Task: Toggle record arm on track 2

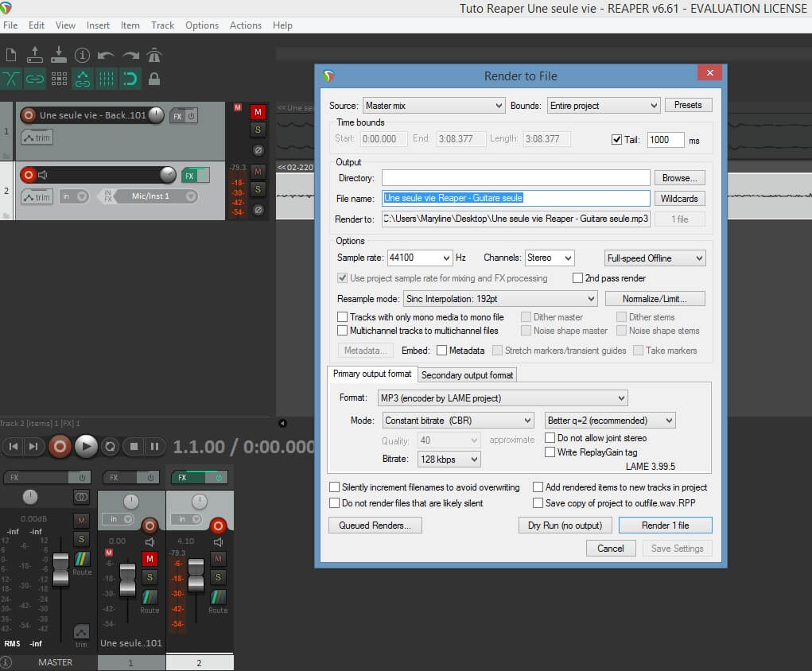Action: tap(29, 175)
